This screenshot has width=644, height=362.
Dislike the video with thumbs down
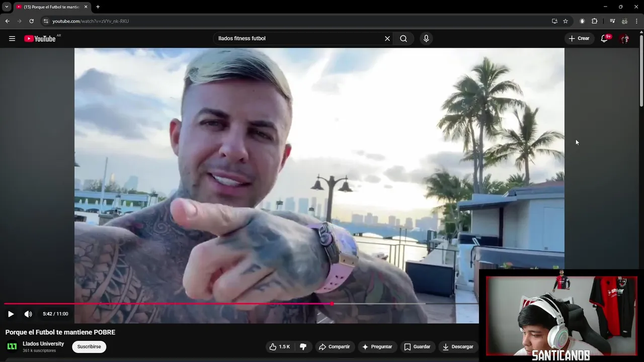click(303, 347)
